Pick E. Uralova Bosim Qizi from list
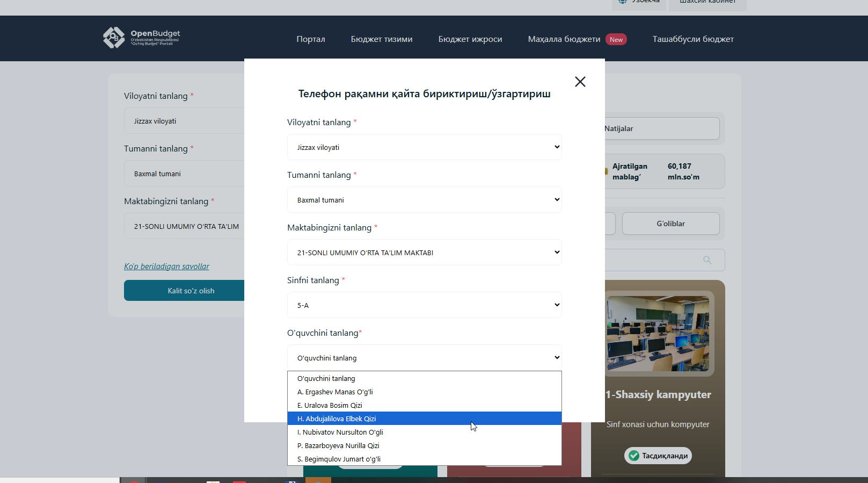The height and width of the screenshot is (483, 868). (425, 405)
